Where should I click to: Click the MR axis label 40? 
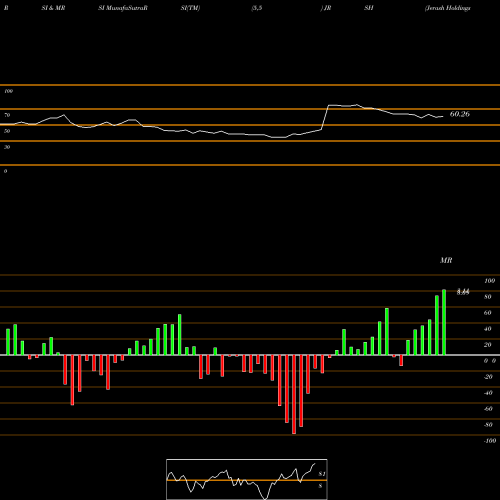point(488,329)
